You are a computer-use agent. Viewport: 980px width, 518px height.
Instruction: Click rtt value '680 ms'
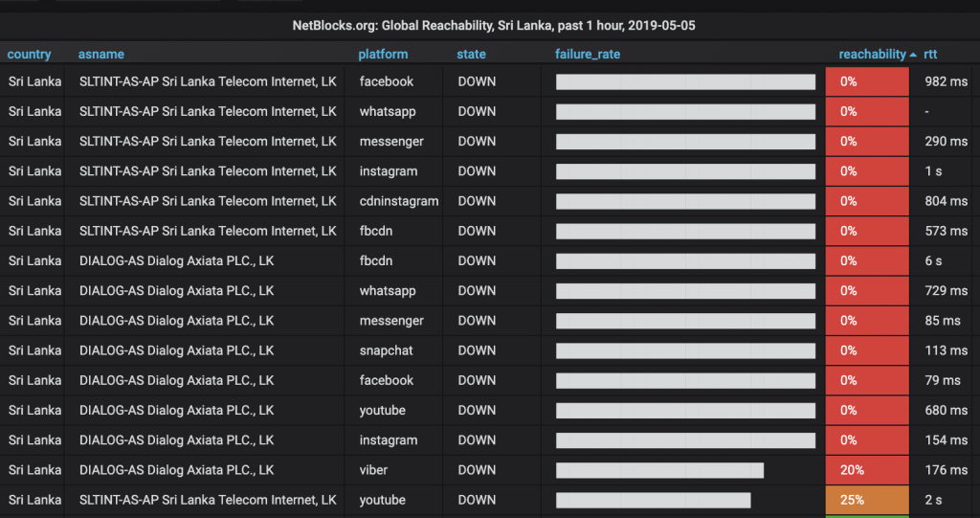tap(946, 411)
